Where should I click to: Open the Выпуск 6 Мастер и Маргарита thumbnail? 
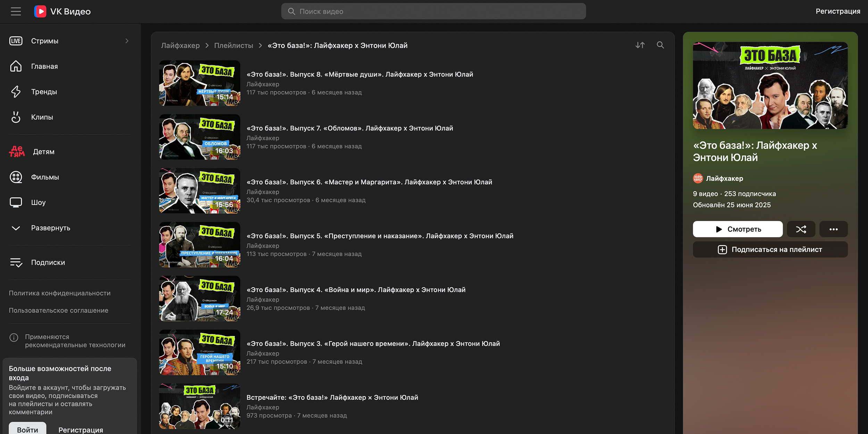200,191
